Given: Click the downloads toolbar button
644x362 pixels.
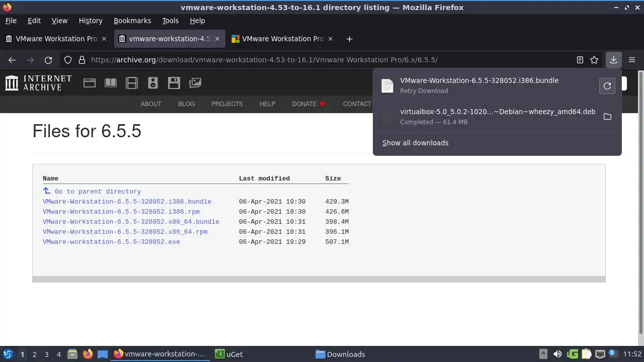Looking at the screenshot, I should (613, 60).
